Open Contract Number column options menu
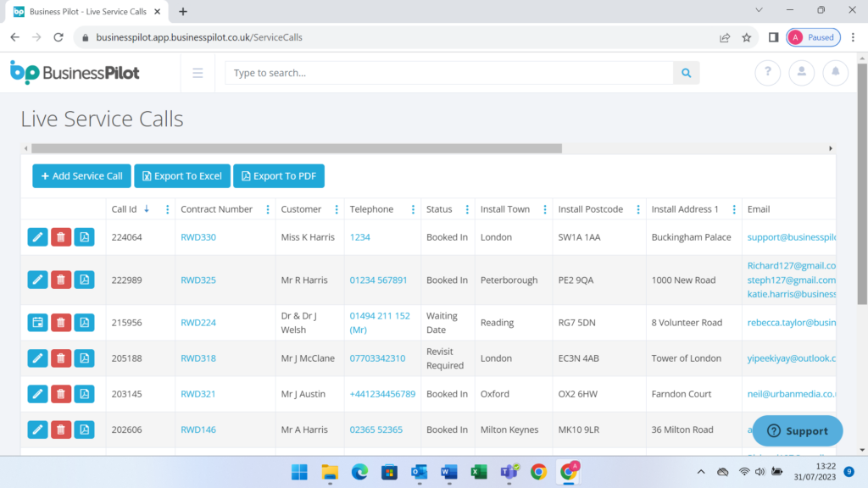This screenshot has height=488, width=868. (x=268, y=209)
